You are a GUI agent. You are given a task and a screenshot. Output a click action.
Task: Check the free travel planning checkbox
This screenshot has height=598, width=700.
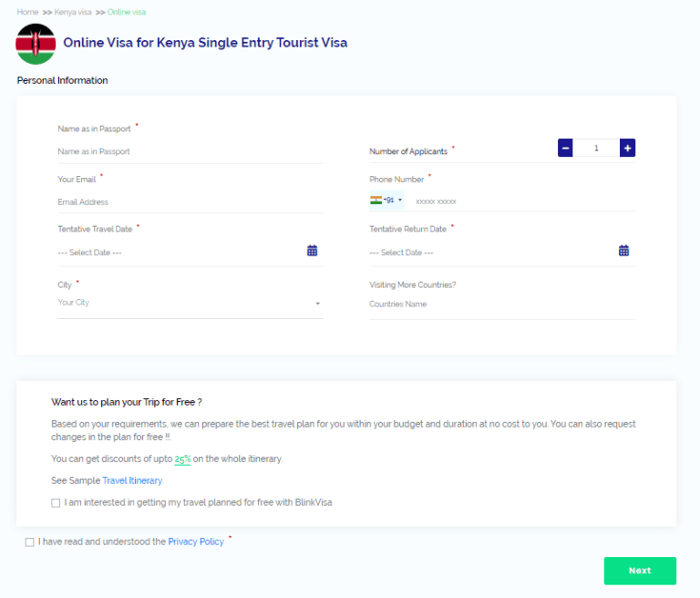pos(57,502)
